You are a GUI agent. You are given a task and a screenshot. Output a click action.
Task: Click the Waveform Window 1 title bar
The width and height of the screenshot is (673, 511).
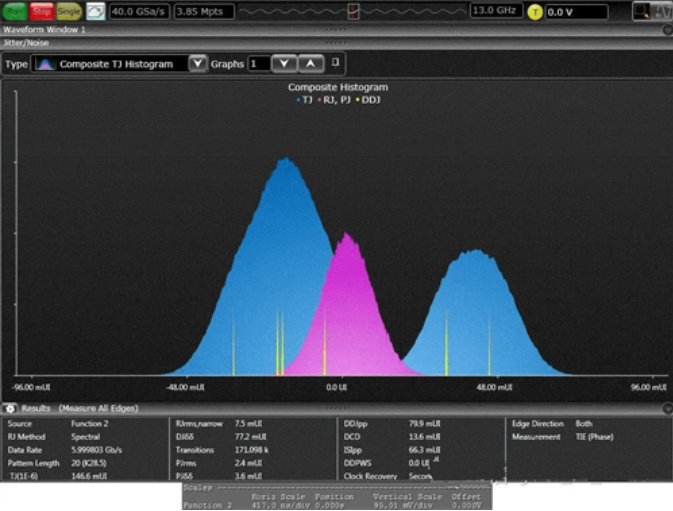point(335,30)
